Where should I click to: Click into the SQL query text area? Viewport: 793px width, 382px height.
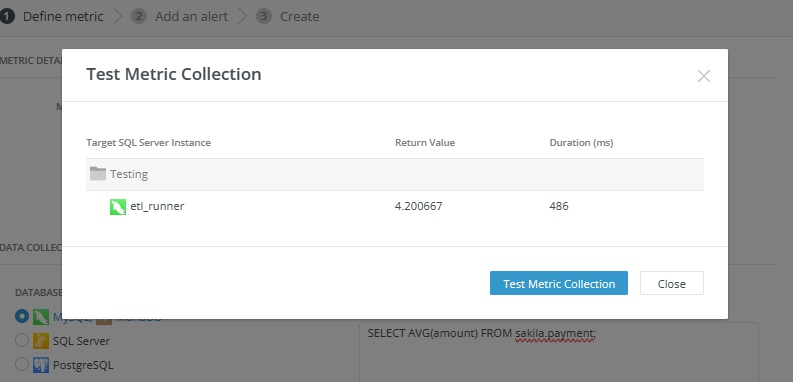559,352
